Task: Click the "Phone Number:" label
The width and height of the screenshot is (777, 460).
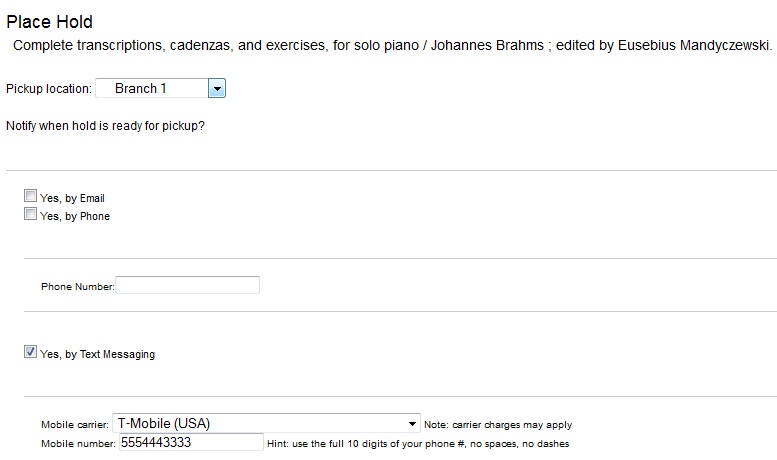Action: 78,287
